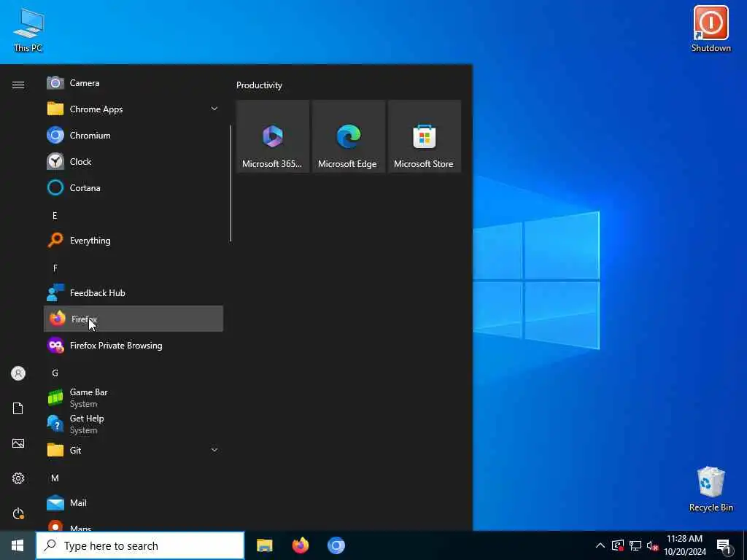The width and height of the screenshot is (747, 560).
Task: Open Settings gear in Start sidebar
Action: click(18, 478)
